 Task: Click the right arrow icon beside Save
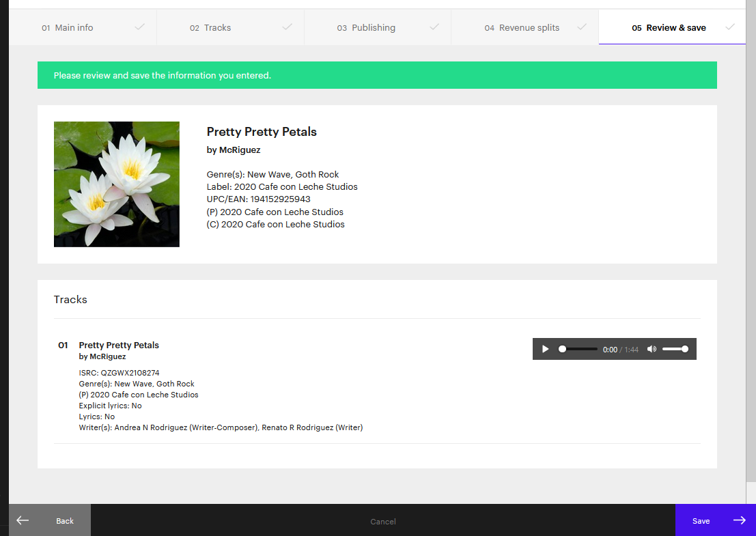pyautogui.click(x=740, y=520)
